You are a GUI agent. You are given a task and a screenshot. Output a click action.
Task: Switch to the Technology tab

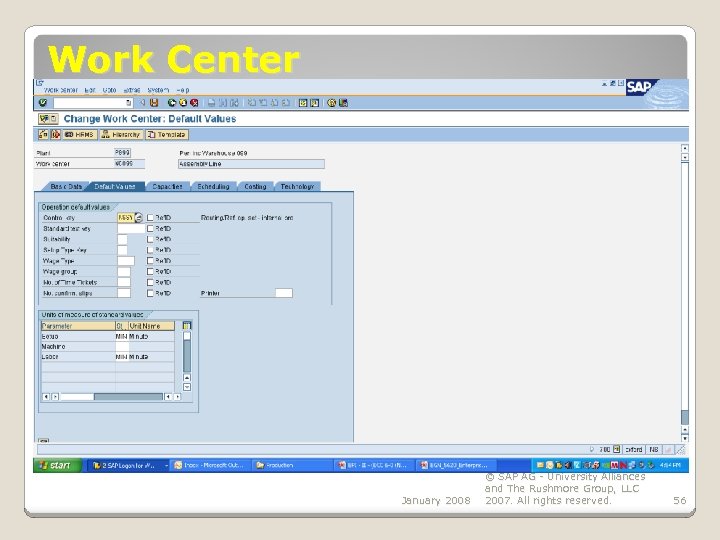tap(297, 186)
